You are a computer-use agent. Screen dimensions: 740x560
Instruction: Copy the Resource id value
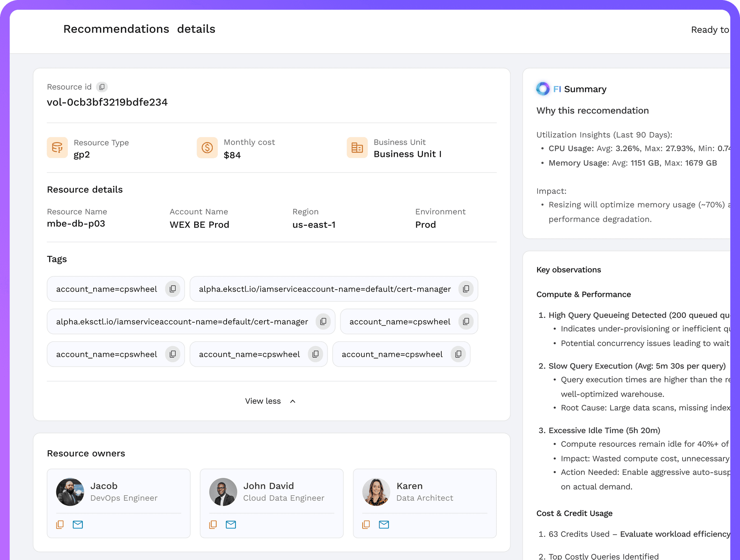tap(102, 87)
